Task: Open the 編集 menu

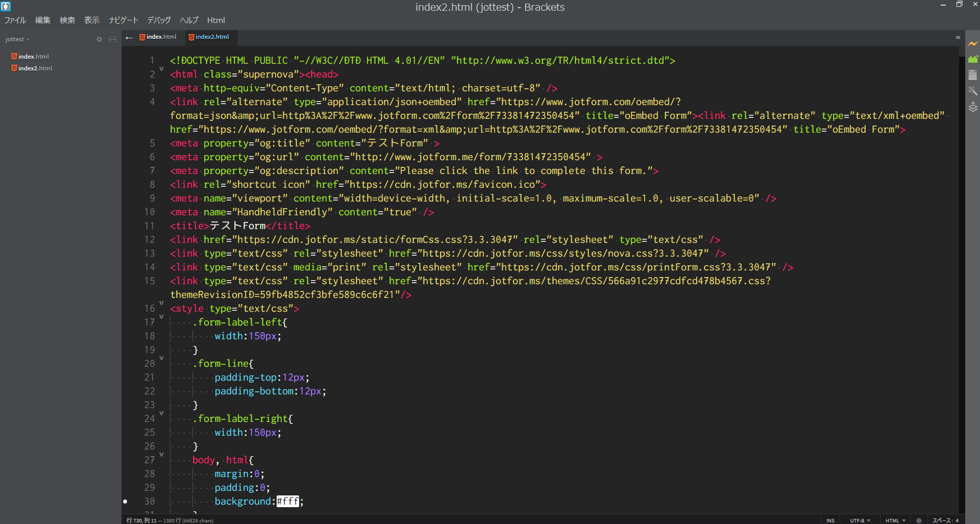Action: [43, 20]
